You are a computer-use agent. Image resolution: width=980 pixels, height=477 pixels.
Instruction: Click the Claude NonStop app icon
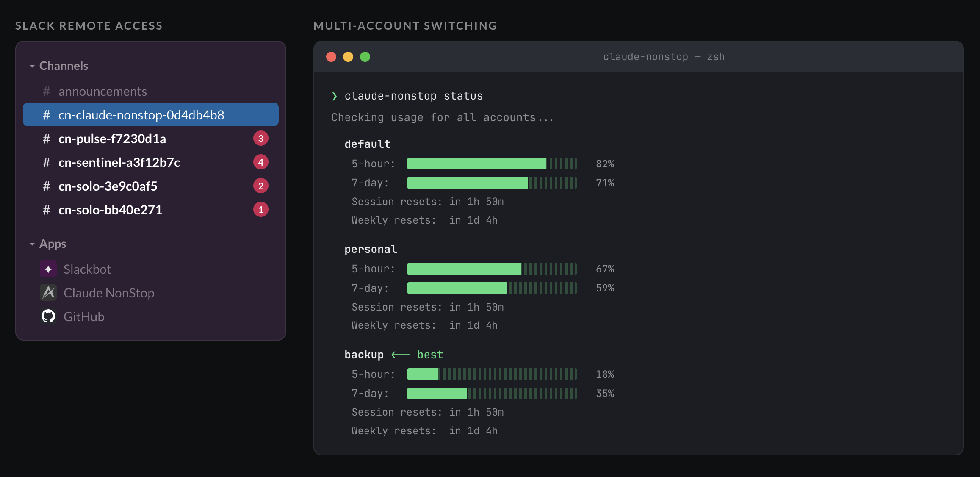click(48, 293)
